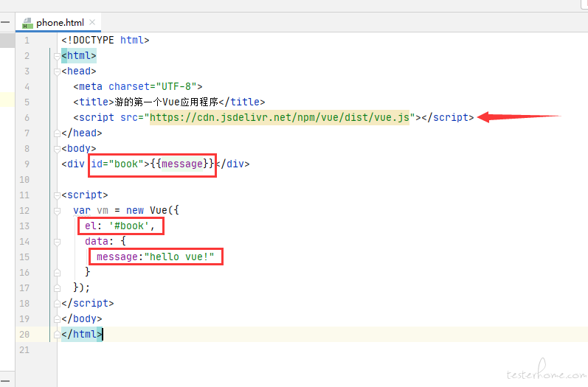Click line number 13 in the gutter
The width and height of the screenshot is (588, 387).
click(24, 226)
